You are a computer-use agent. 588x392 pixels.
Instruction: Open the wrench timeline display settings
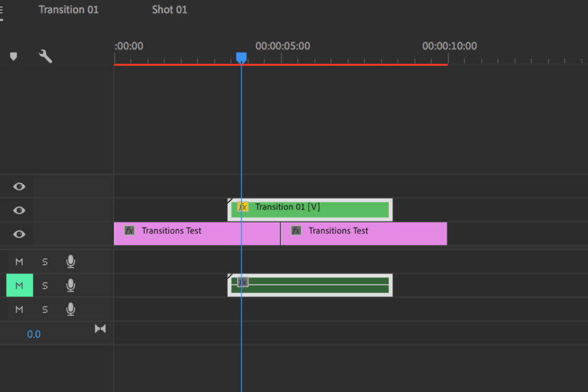tap(45, 56)
